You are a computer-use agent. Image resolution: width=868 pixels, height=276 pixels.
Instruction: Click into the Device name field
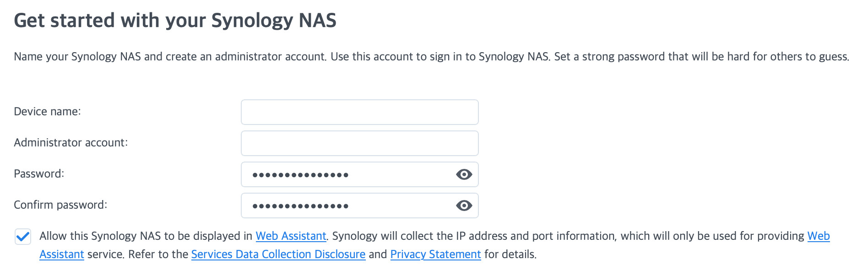coord(359,112)
